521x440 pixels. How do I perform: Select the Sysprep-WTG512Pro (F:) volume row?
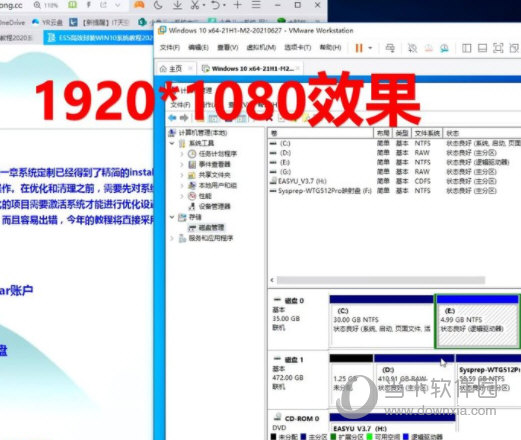pos(394,191)
